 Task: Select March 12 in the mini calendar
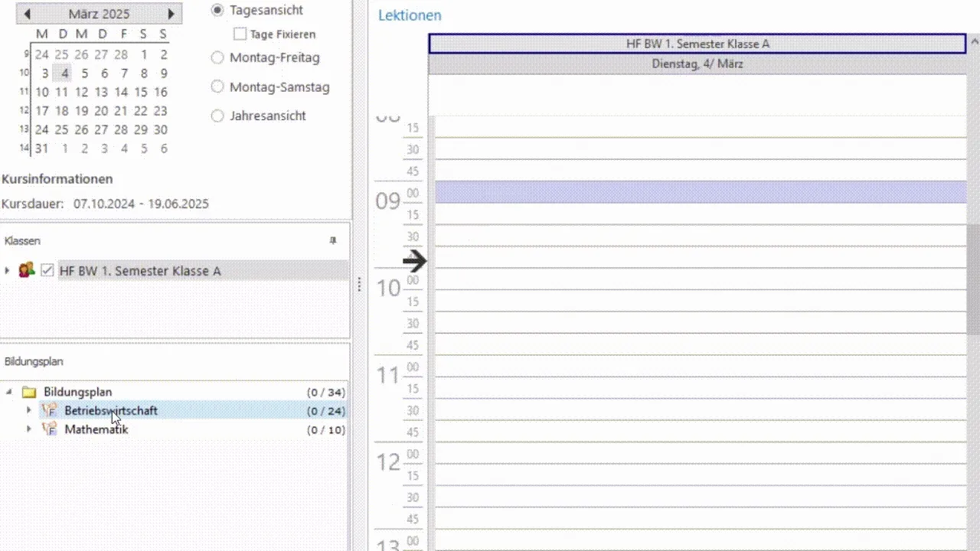pyautogui.click(x=82, y=92)
